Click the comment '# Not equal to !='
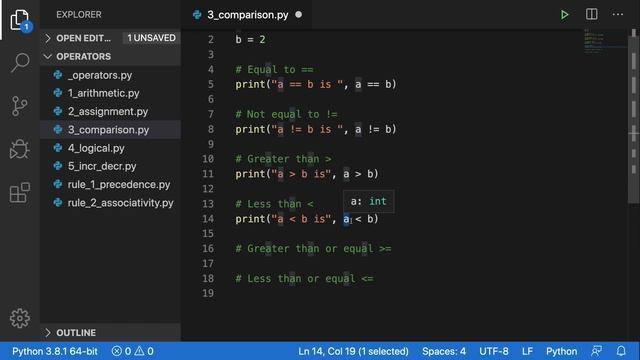This screenshot has height=360, width=640. 287,114
